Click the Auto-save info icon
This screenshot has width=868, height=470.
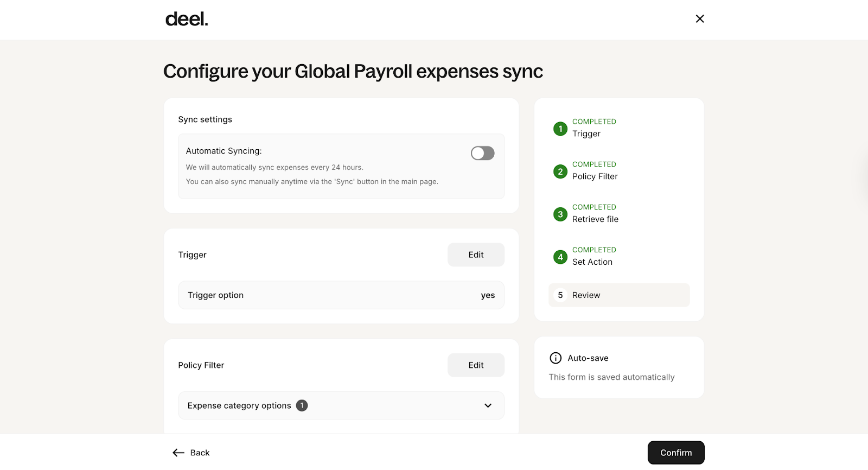point(556,358)
